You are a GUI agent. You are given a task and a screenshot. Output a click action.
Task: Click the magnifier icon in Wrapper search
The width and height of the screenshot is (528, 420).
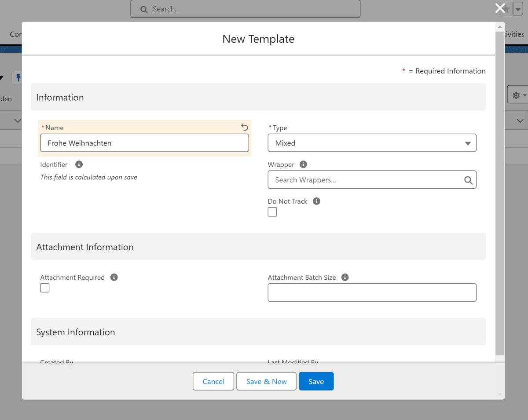coord(468,180)
